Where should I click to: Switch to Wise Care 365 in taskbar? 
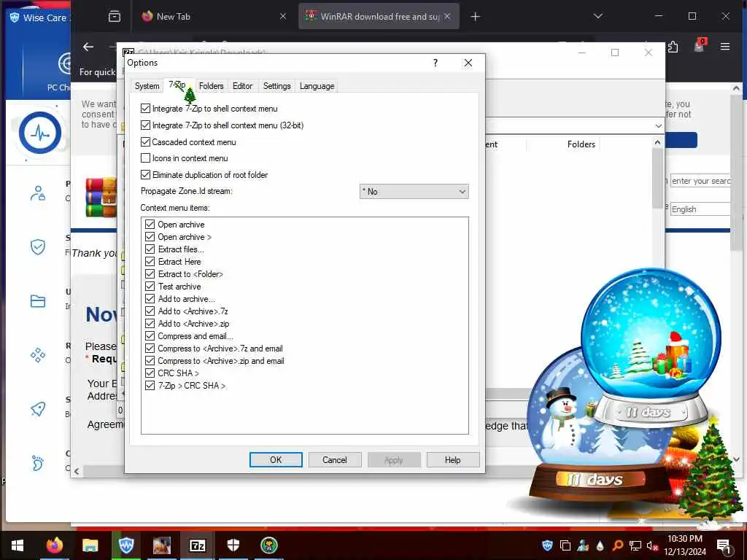pos(126,545)
